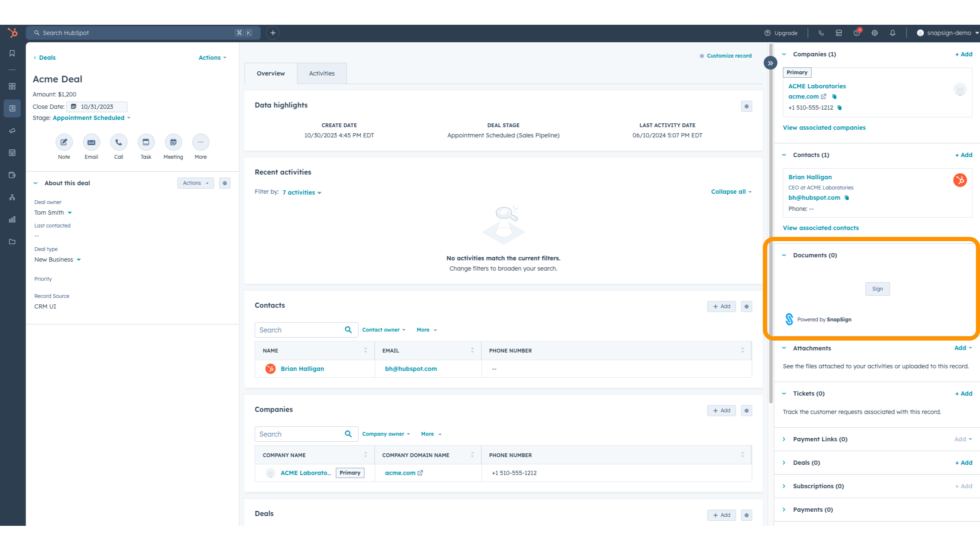
Task: Open the automation icon in sidebar
Action: pyautogui.click(x=12, y=197)
